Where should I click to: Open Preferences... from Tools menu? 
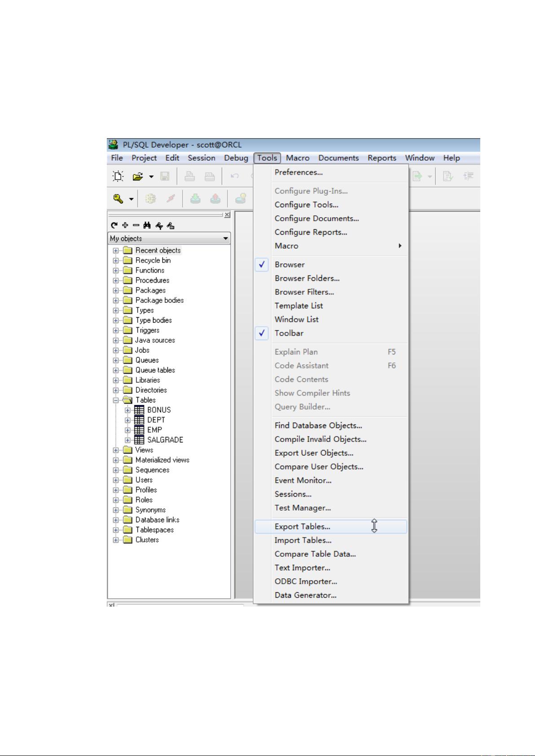[331, 172]
